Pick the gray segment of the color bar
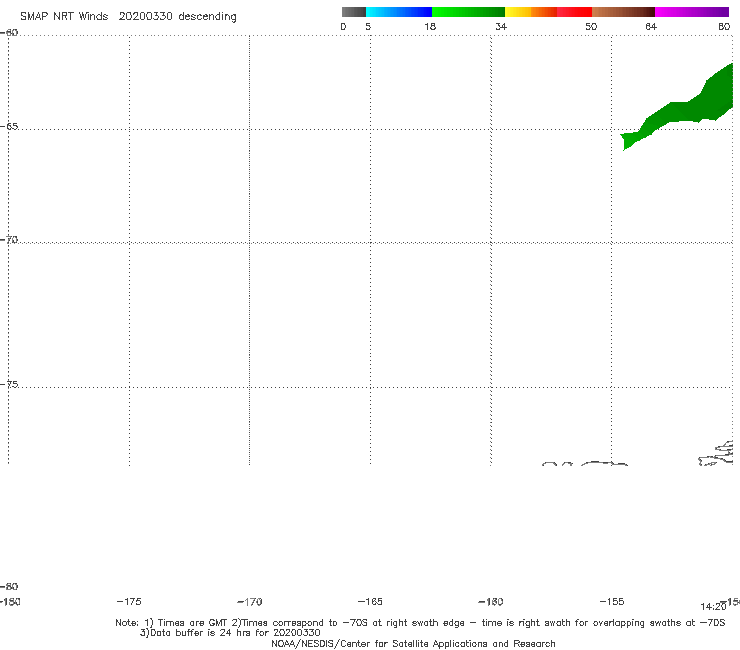 (x=353, y=12)
